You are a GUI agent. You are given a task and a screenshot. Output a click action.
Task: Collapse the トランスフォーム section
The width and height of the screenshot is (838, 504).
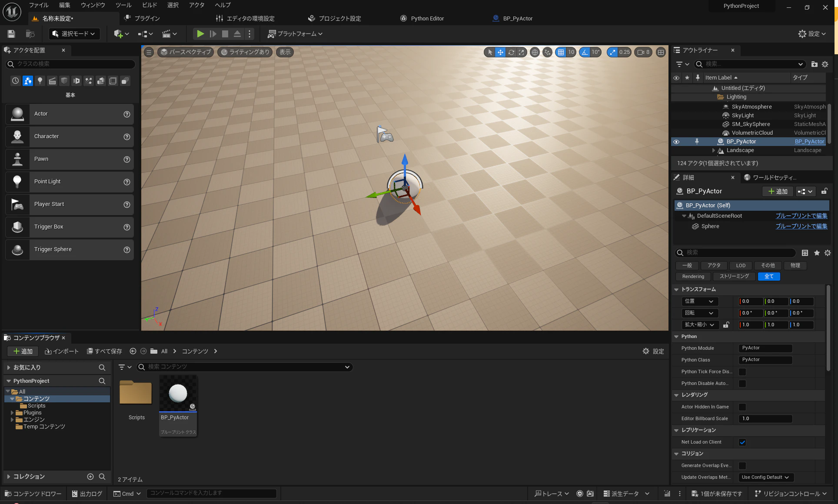pyautogui.click(x=676, y=289)
